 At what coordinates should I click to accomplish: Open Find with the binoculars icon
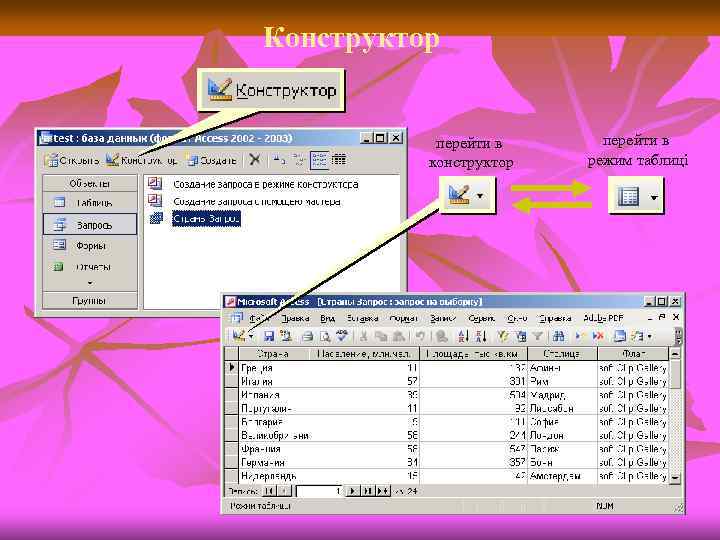tap(558, 336)
